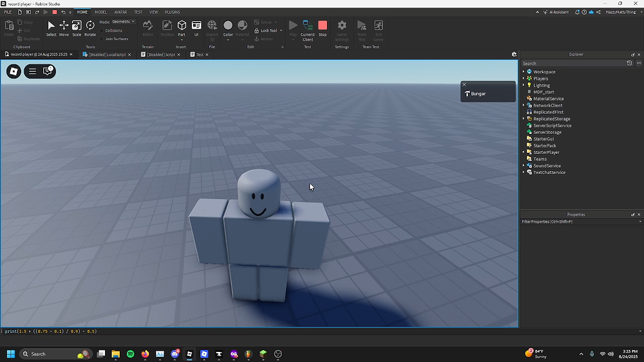Expand the Lighting tree node
The image size is (644, 362).
pos(524,85)
